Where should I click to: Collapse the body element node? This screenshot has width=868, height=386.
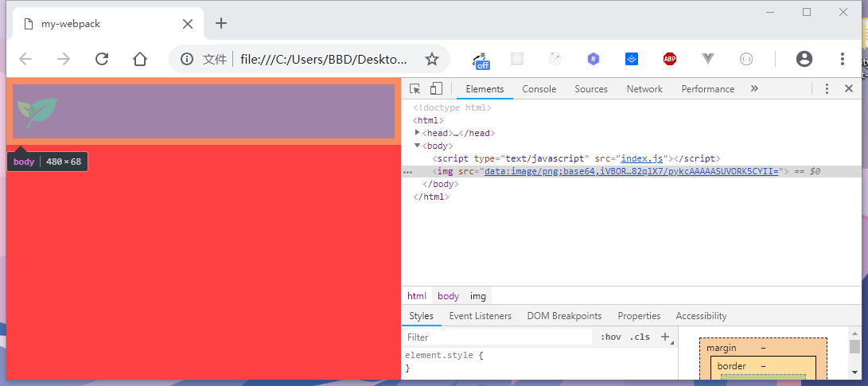click(418, 146)
